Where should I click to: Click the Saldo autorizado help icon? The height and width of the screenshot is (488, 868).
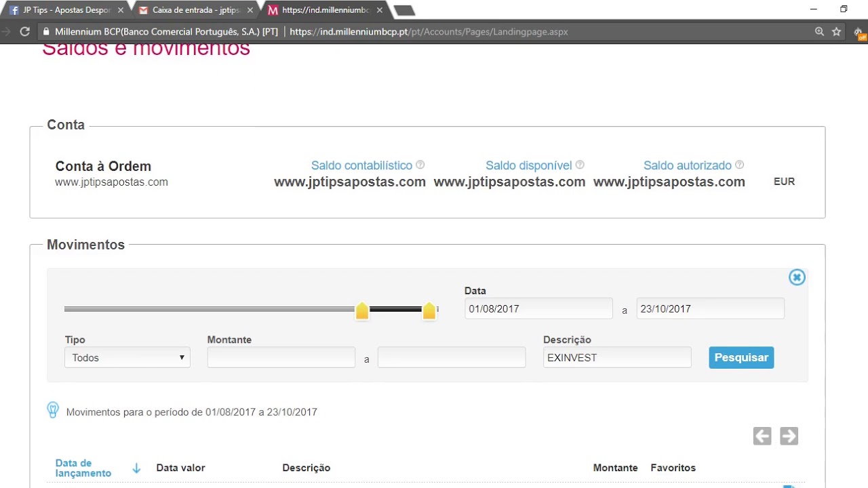tap(739, 165)
